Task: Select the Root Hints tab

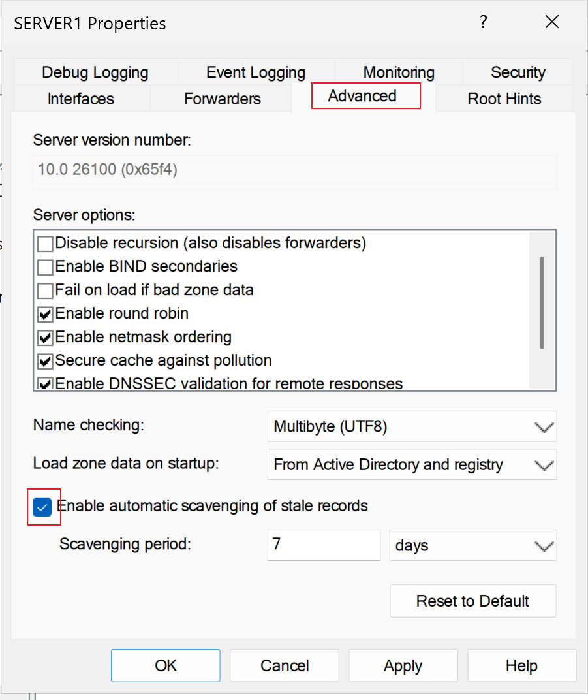Action: click(x=504, y=99)
